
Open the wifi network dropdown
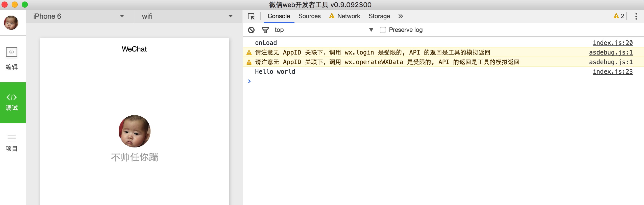tap(188, 16)
